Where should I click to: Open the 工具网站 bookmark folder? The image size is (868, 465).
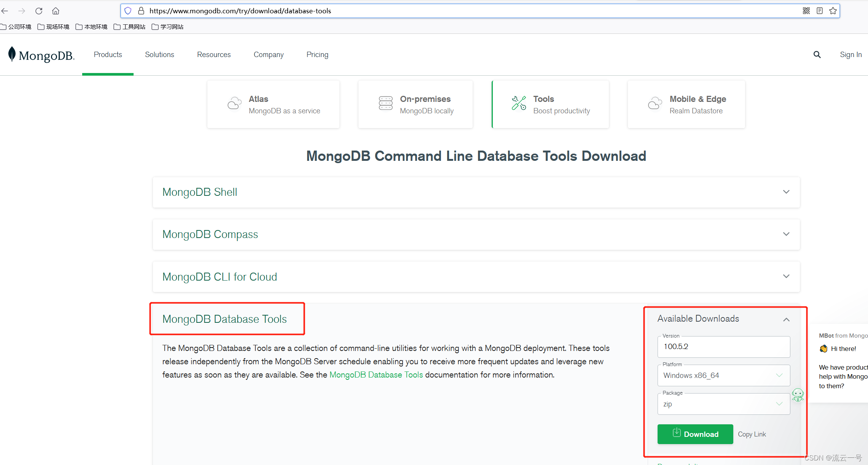pos(130,27)
